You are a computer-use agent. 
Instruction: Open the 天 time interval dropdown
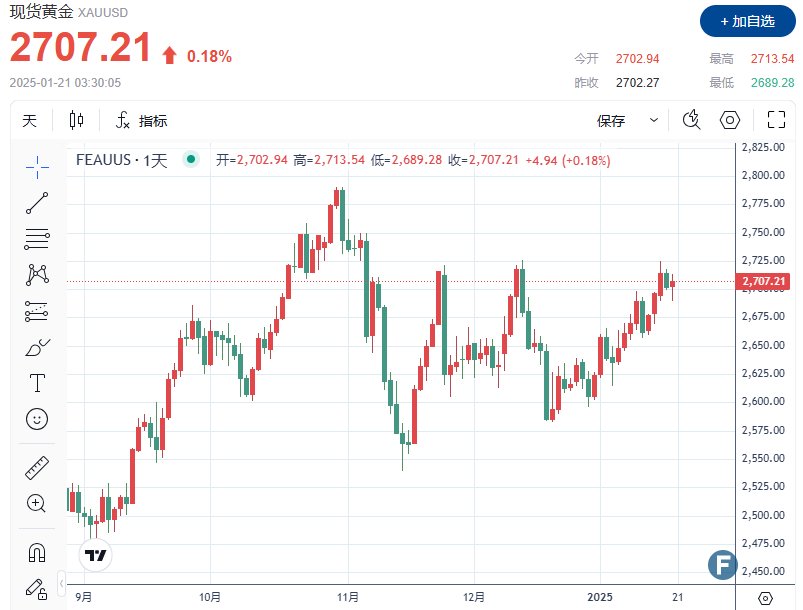30,121
